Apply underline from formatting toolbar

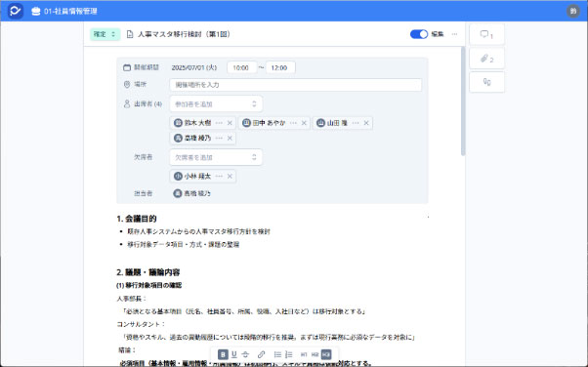[234, 354]
